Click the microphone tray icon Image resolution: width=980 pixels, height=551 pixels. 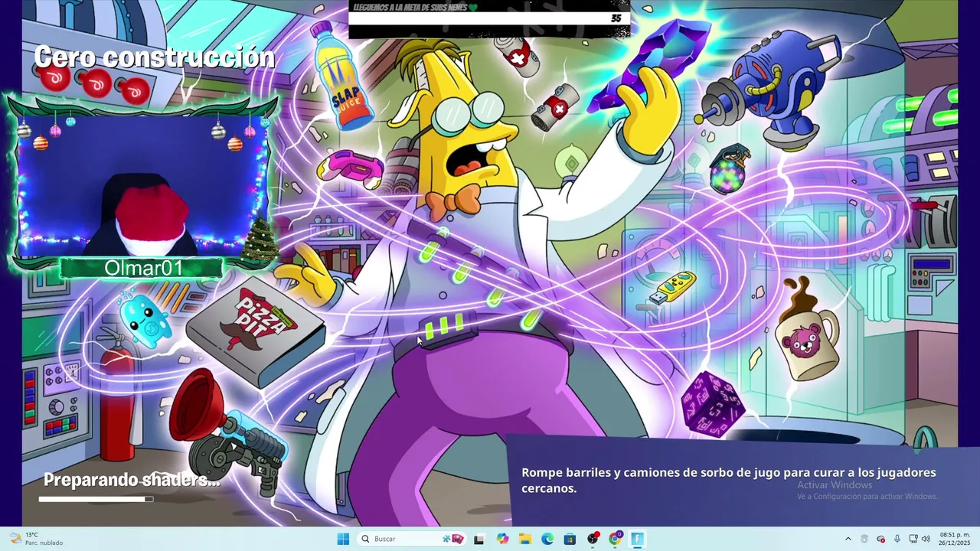(897, 539)
